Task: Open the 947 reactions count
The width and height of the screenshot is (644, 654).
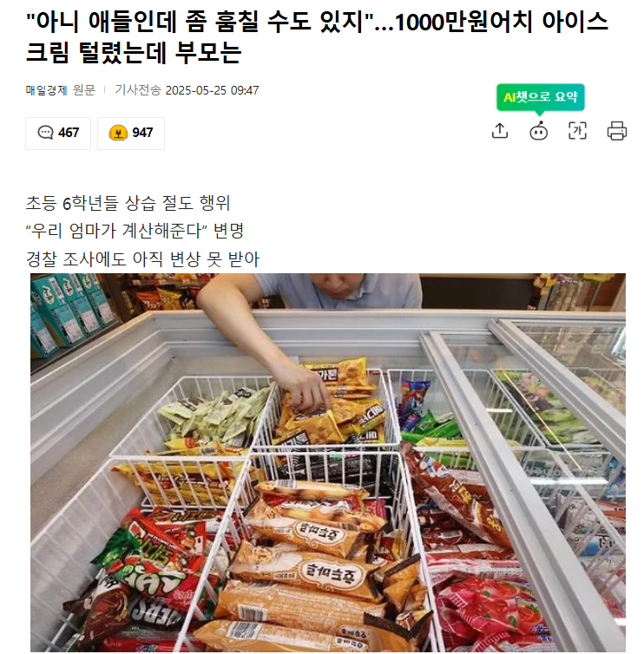Action: pyautogui.click(x=142, y=133)
